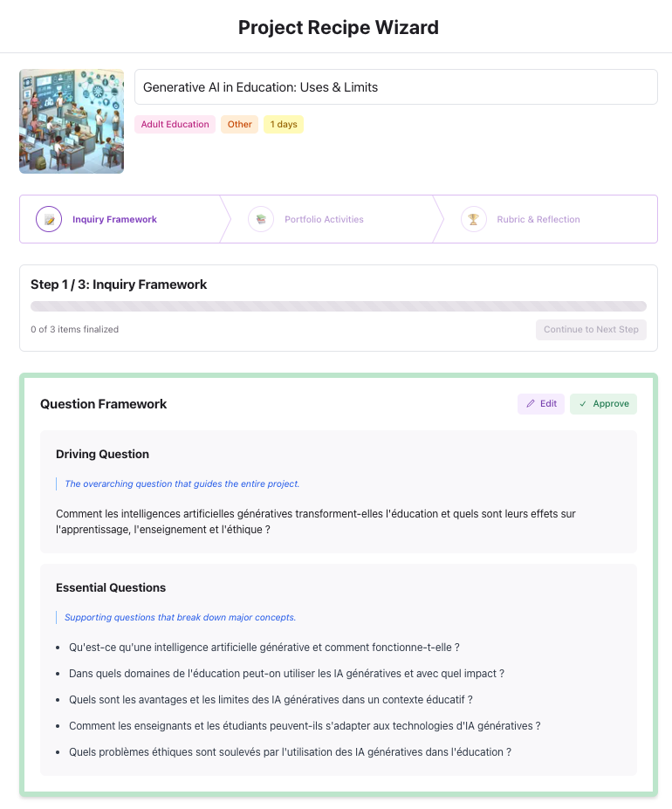Click the pencil icon on Edit button
Image resolution: width=672 pixels, height=809 pixels.
point(530,404)
